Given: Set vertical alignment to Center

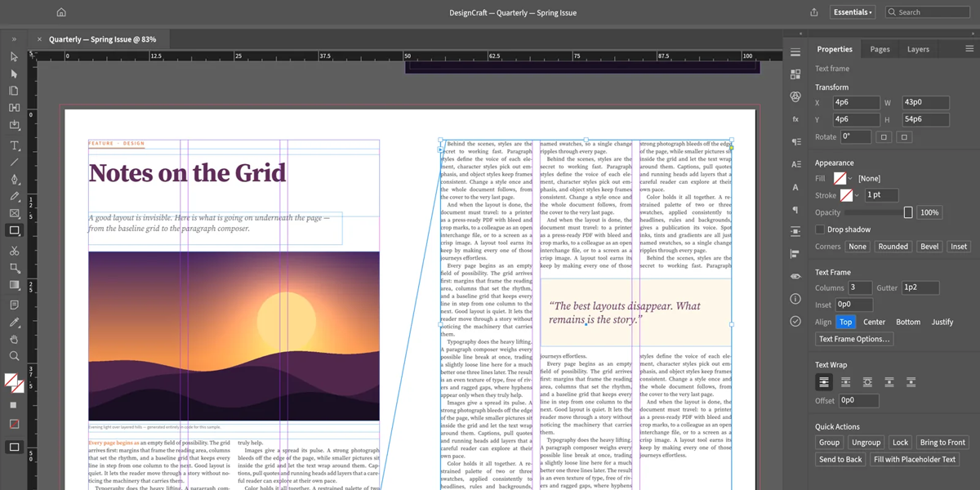Looking at the screenshot, I should tap(874, 322).
